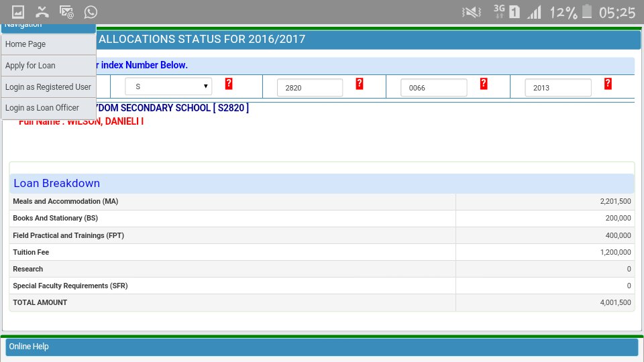Image resolution: width=644 pixels, height=362 pixels.
Task: Select Books And Stationary (BS) row label
Action: point(56,219)
